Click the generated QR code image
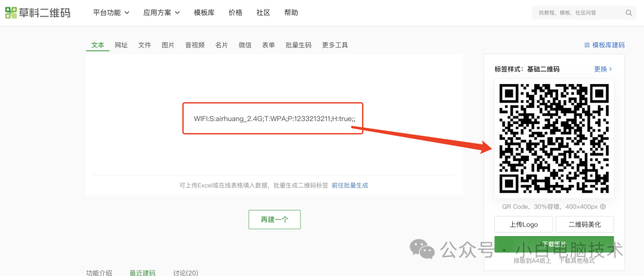Image resolution: width=644 pixels, height=276 pixels. [554, 138]
